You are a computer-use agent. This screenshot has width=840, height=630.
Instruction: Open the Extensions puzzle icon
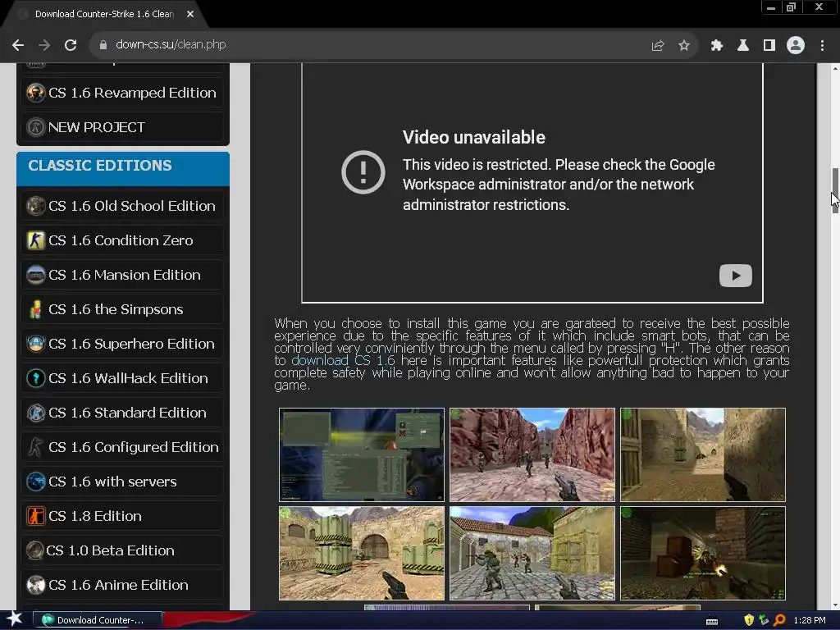point(716,46)
